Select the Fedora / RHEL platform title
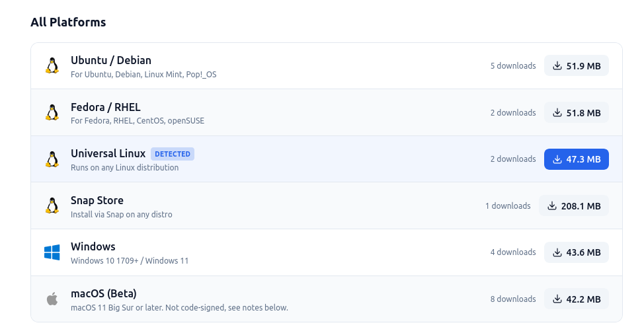 pos(106,107)
